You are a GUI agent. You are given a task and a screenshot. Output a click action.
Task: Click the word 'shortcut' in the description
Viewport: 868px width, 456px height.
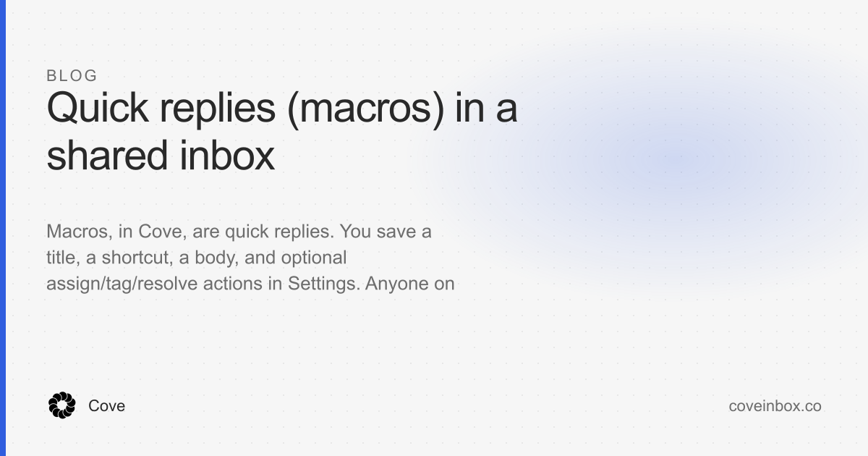click(x=137, y=258)
